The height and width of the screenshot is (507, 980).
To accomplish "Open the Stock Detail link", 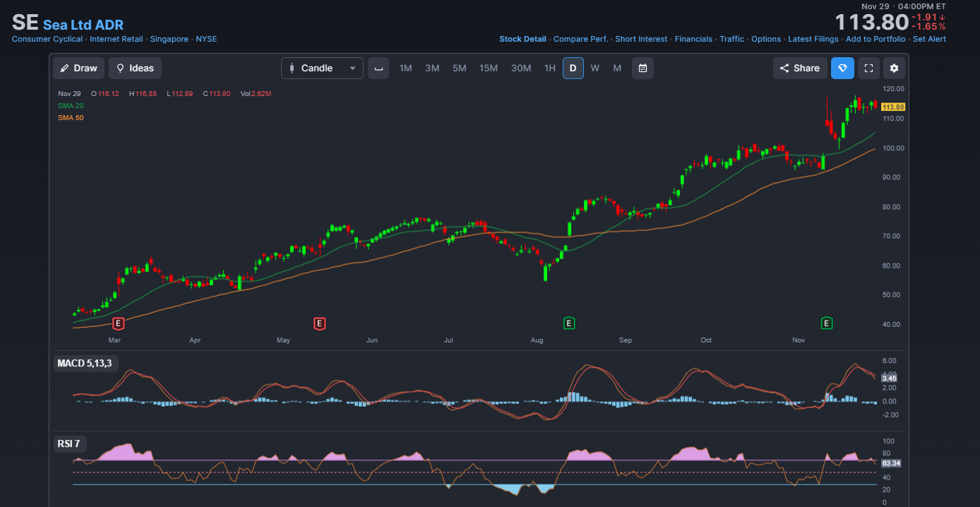I will [x=522, y=39].
